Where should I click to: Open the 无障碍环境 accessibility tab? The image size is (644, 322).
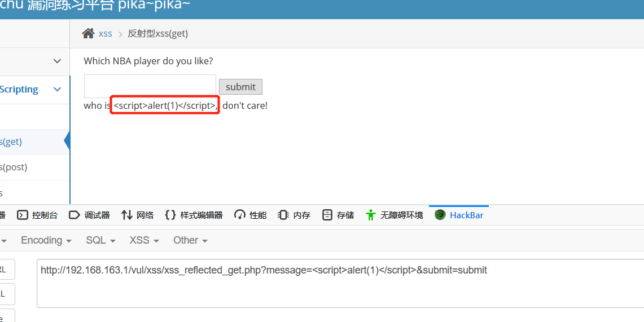(395, 215)
